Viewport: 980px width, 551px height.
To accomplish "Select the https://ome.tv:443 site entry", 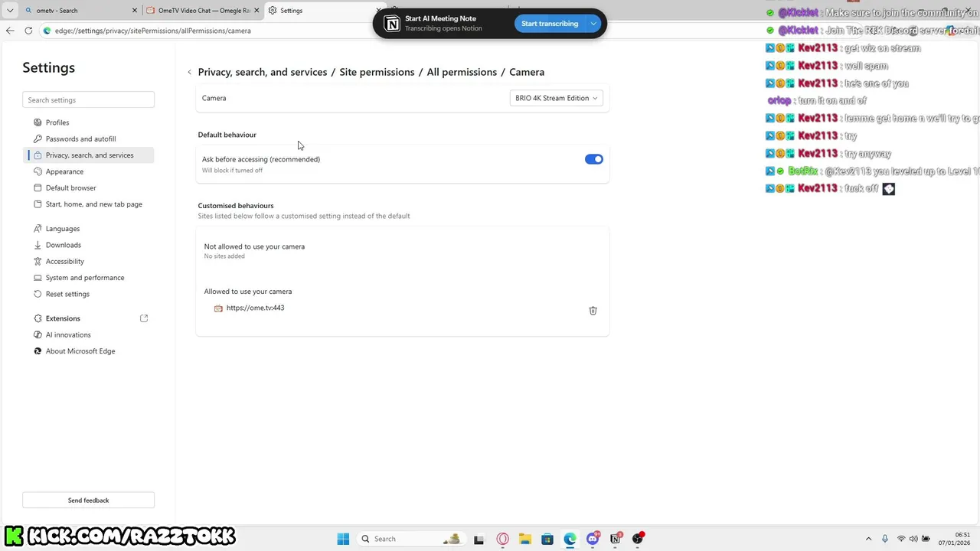I will pos(255,308).
